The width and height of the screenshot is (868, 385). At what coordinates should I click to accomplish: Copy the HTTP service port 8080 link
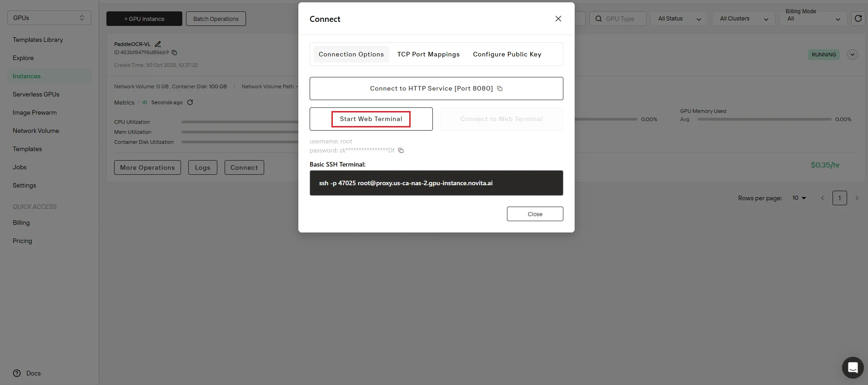pyautogui.click(x=500, y=89)
